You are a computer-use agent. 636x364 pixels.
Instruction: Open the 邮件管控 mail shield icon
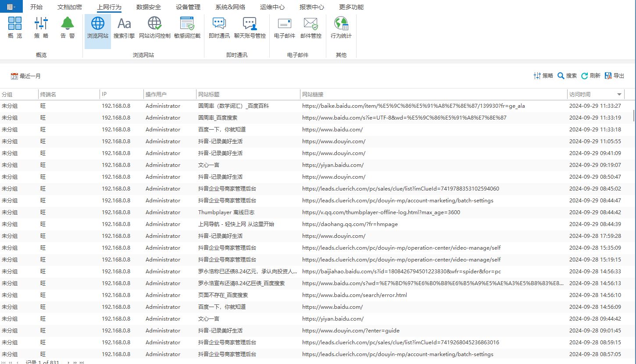311,27
